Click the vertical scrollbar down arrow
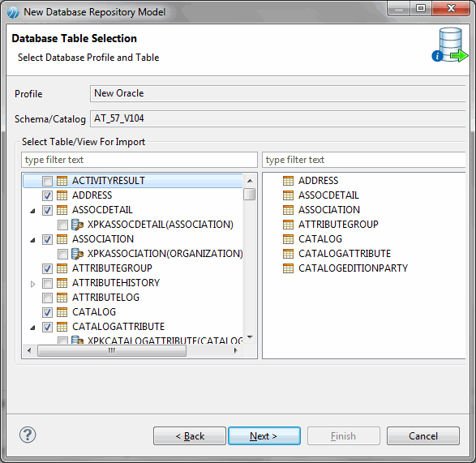 (x=250, y=337)
